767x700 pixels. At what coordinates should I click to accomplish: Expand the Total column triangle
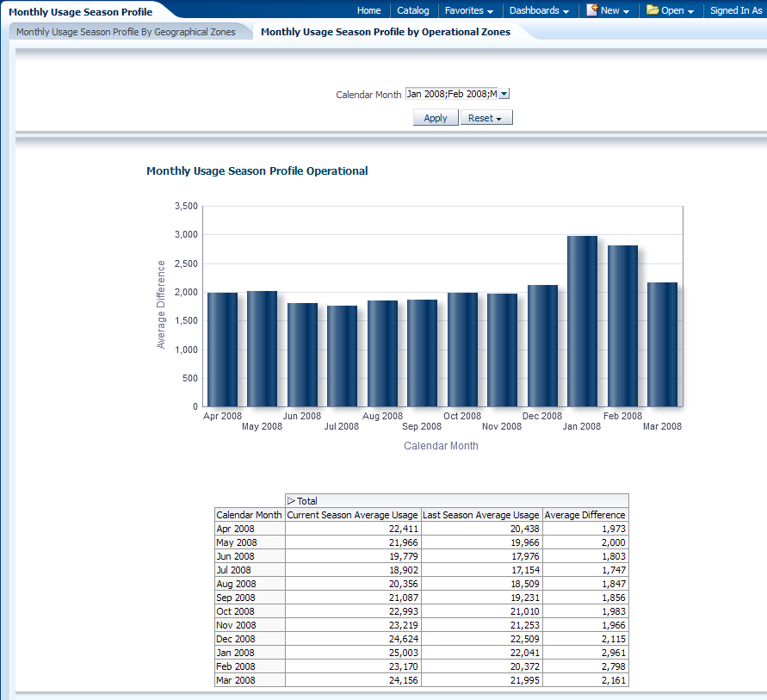click(291, 501)
